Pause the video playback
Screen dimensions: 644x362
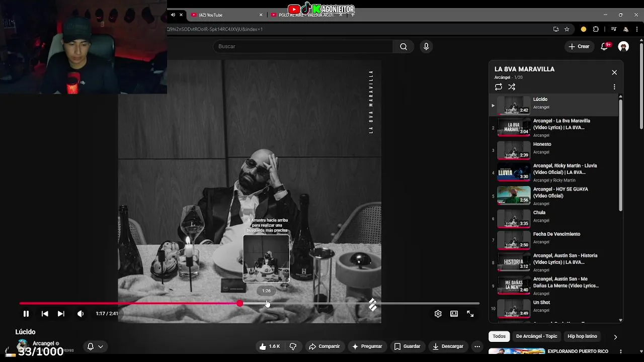pyautogui.click(x=26, y=314)
